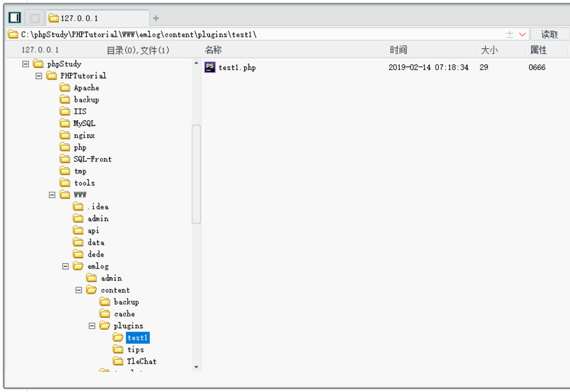Add a new tab with plus
The width and height of the screenshot is (570, 392).
[156, 18]
